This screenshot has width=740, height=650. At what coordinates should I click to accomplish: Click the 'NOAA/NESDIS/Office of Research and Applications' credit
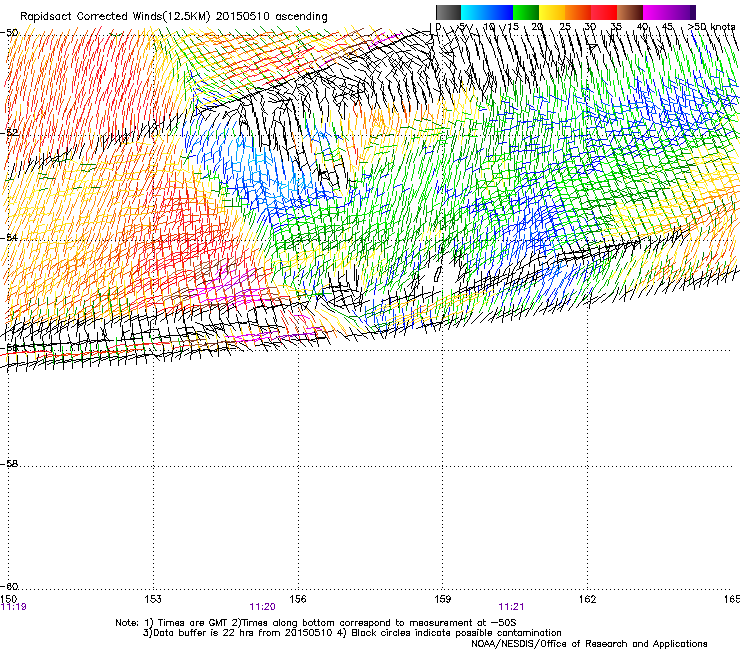tap(589, 643)
